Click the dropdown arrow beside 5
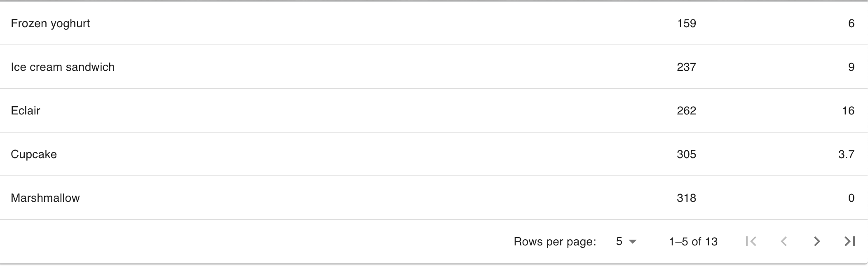 [x=633, y=242]
